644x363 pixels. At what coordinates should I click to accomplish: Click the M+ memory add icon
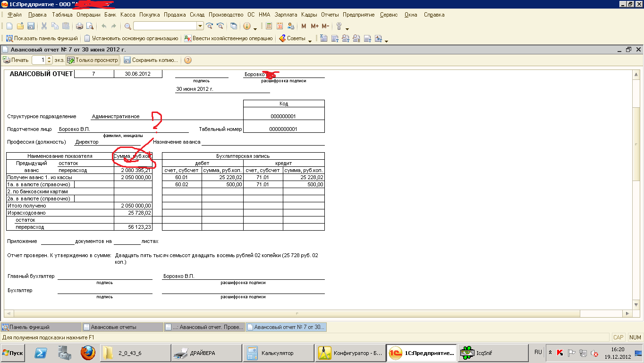314,26
